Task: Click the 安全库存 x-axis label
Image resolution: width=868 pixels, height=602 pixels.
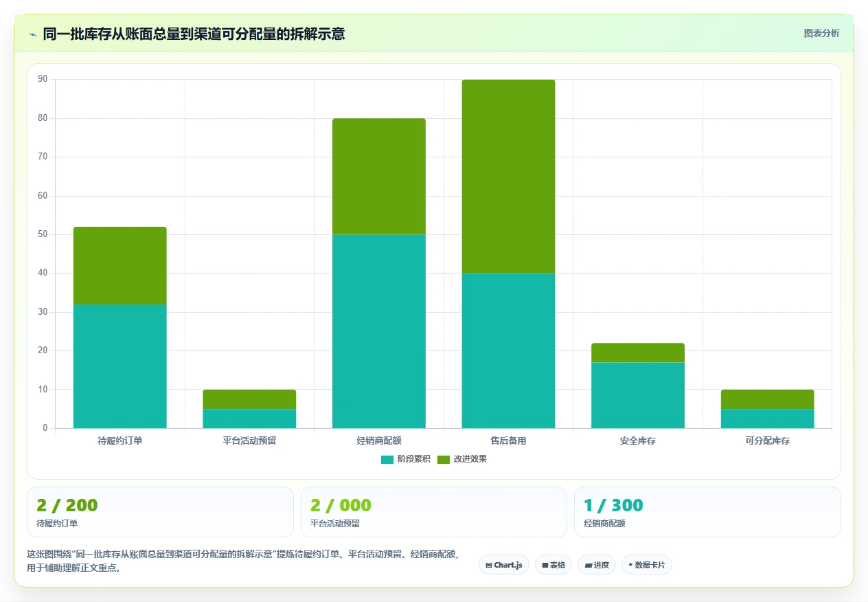Action: tap(638, 441)
